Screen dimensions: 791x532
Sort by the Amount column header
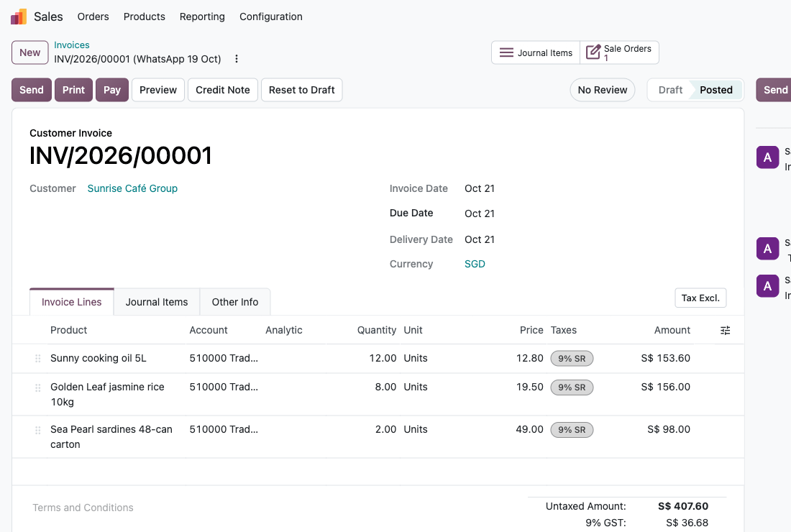[672, 330]
